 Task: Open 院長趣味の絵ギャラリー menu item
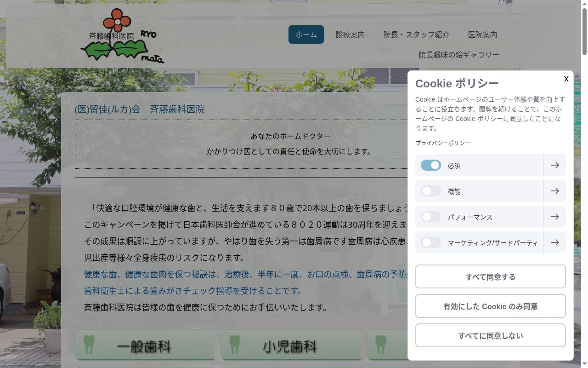(x=459, y=55)
